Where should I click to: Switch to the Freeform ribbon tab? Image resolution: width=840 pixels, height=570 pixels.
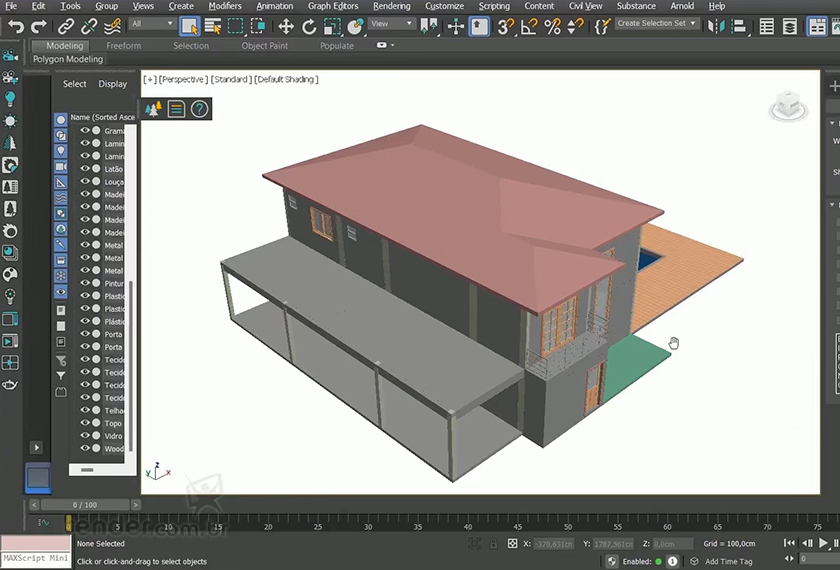pyautogui.click(x=124, y=46)
